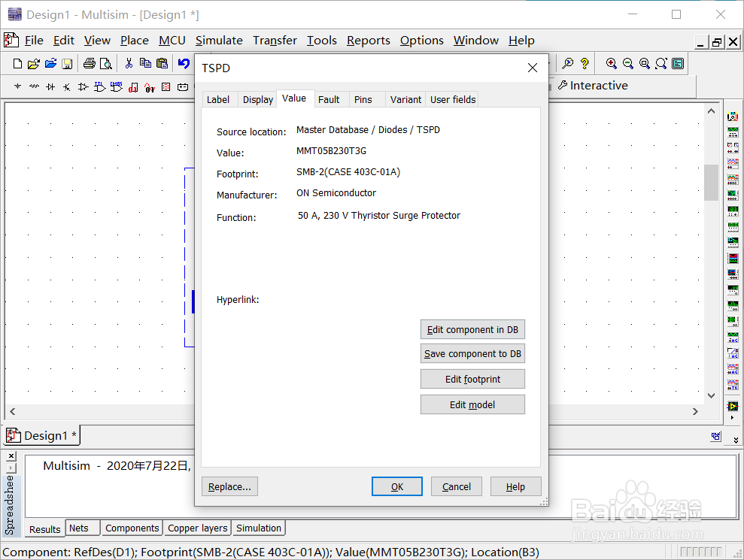Click the Save icon
Viewport: 744px width, 560px height.
(x=68, y=63)
